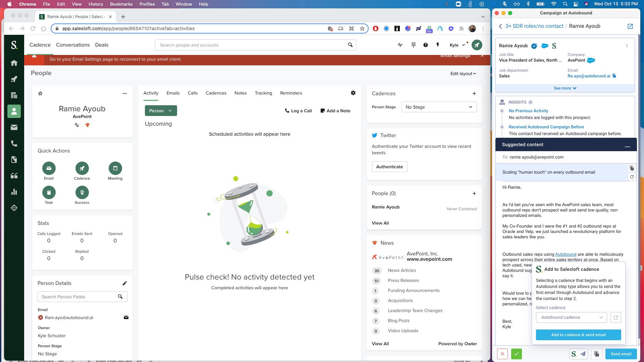This screenshot has height=362, width=644.
Task: Click the Email quick action icon
Action: click(49, 168)
